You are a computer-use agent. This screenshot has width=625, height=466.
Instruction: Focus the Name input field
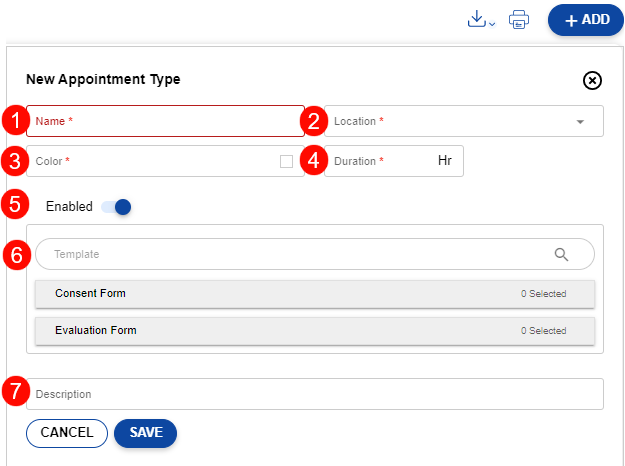[165, 121]
